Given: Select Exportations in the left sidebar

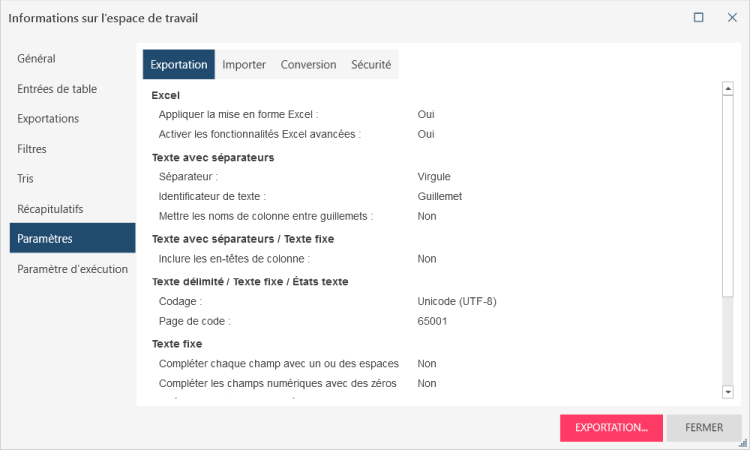Looking at the screenshot, I should pyautogui.click(x=48, y=119).
